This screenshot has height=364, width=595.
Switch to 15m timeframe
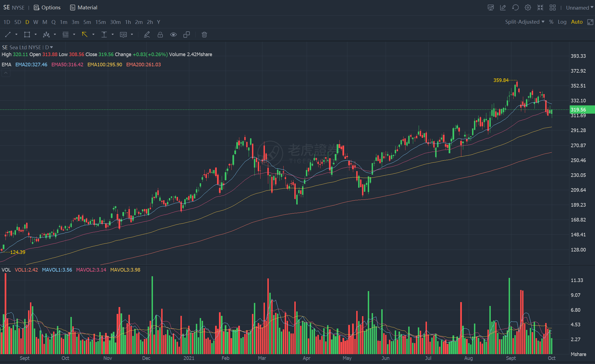[100, 22]
